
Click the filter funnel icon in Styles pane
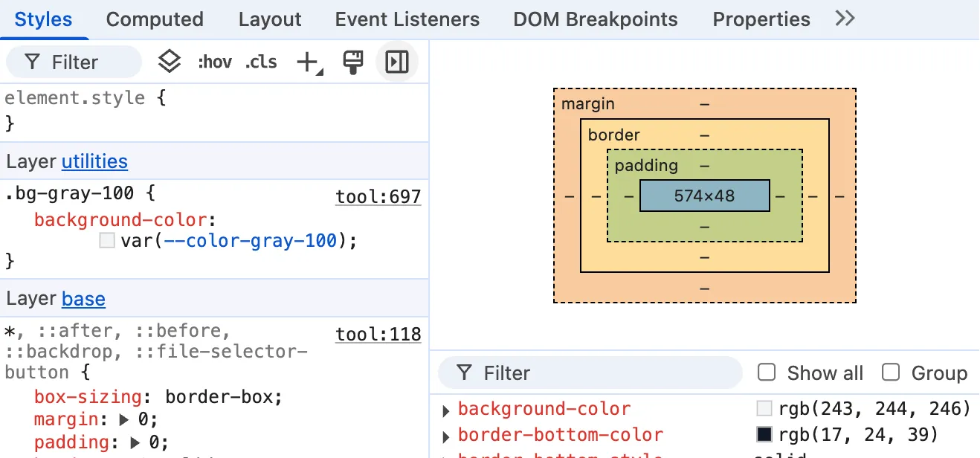coord(33,62)
